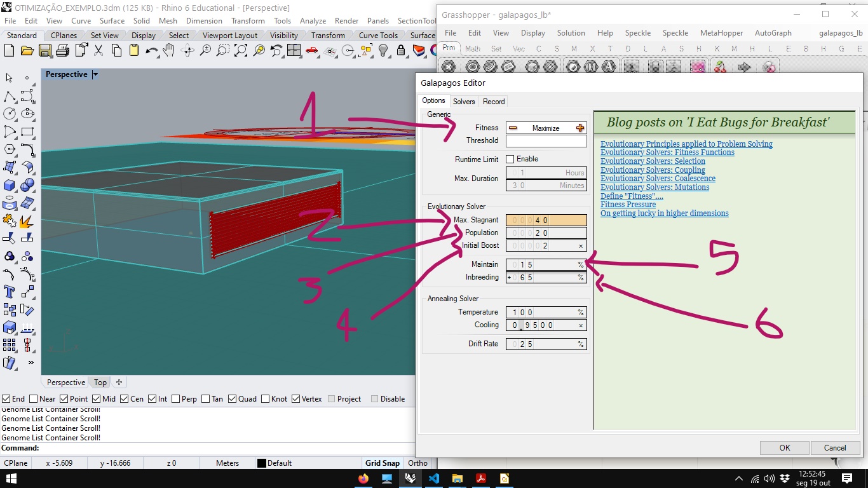
Task: Select the Circle tool in left sidebar
Action: click(10, 114)
